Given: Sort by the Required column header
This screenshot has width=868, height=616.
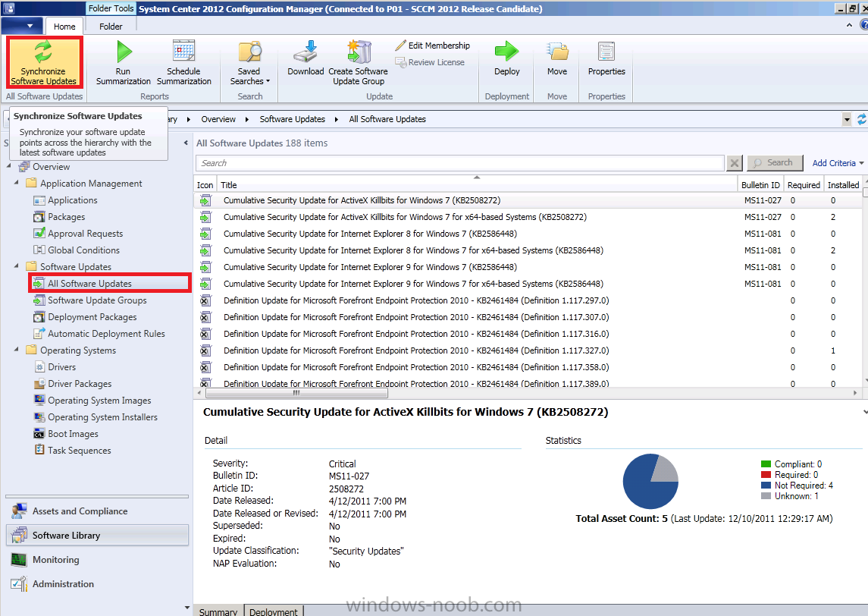Looking at the screenshot, I should click(804, 185).
